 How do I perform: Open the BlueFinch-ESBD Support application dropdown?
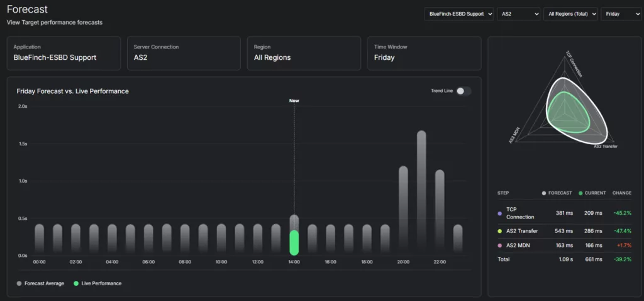(458, 14)
